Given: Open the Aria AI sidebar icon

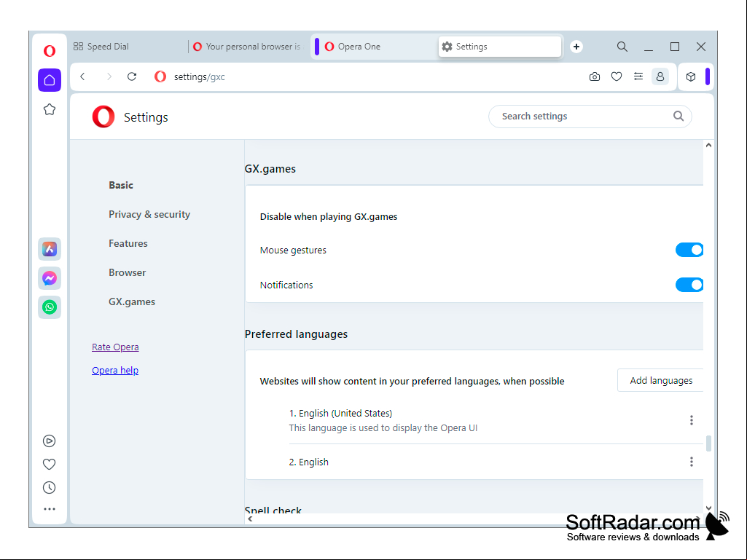Looking at the screenshot, I should [x=50, y=249].
